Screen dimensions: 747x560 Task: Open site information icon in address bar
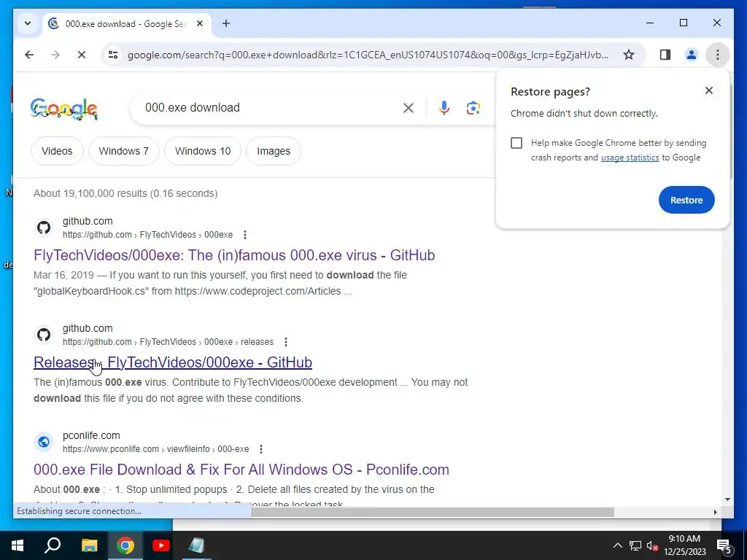coord(113,55)
